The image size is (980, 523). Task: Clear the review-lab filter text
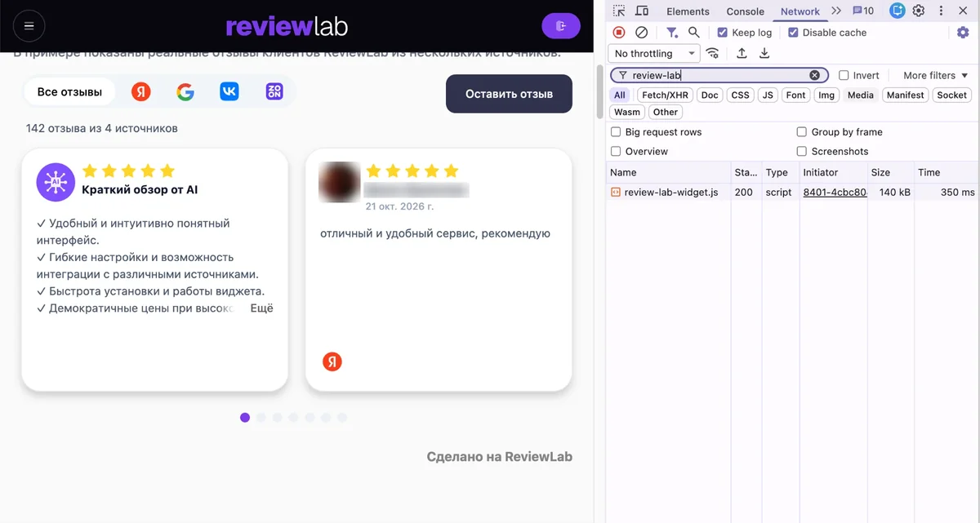tap(814, 75)
